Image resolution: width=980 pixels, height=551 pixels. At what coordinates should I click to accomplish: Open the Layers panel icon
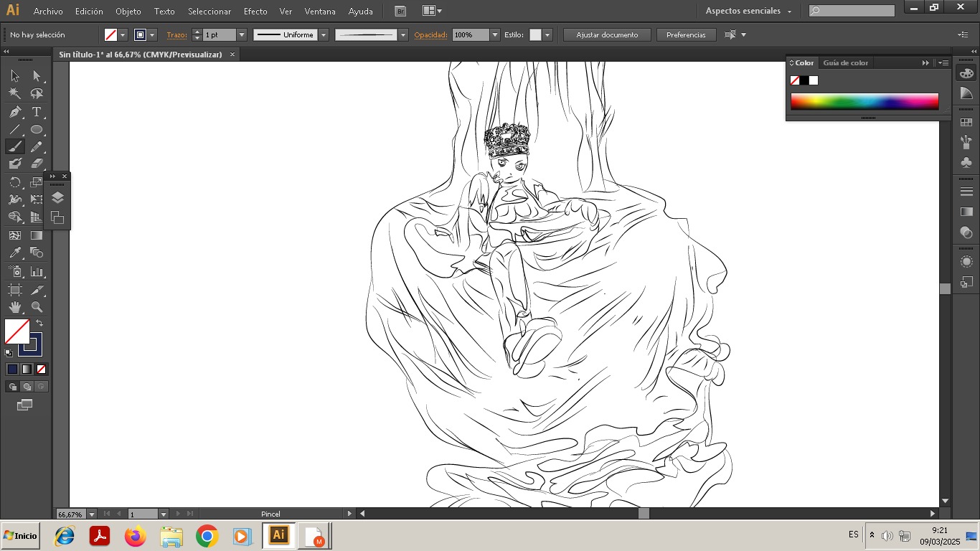click(x=57, y=198)
